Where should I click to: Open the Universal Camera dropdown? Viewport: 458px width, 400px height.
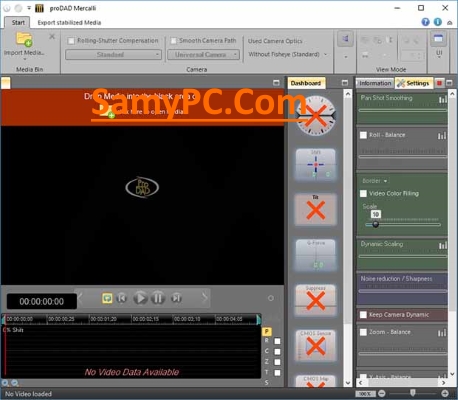pos(203,54)
